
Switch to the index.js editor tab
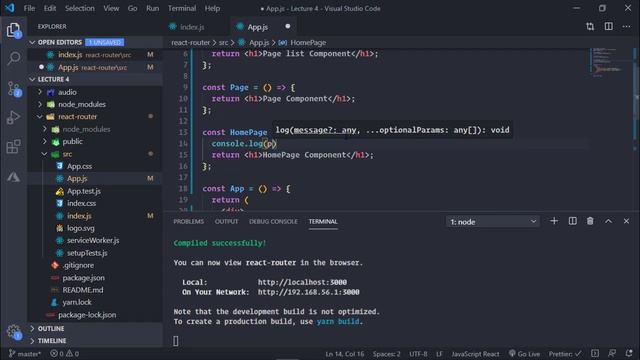coord(192,27)
